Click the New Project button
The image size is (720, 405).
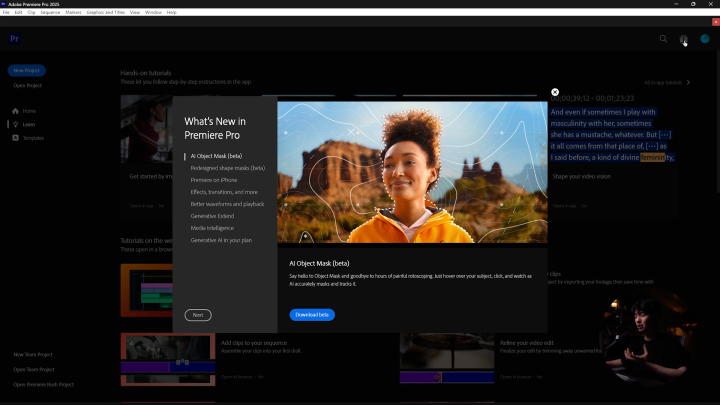click(28, 71)
